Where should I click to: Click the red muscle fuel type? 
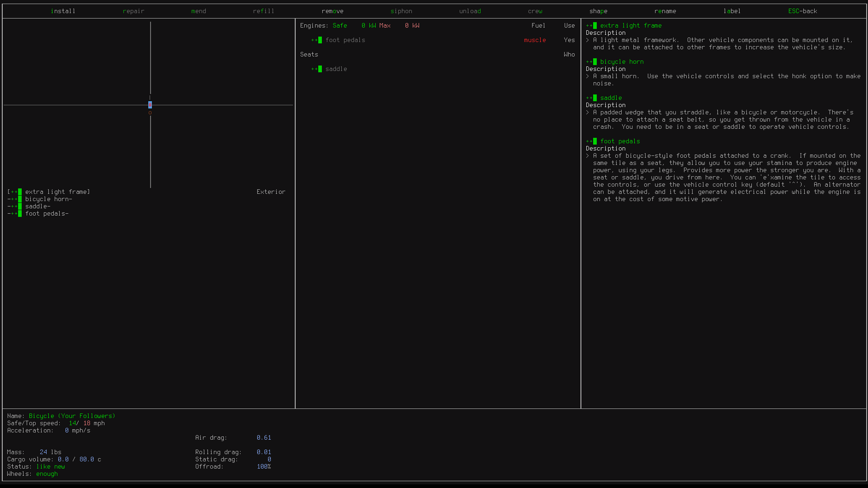point(535,40)
